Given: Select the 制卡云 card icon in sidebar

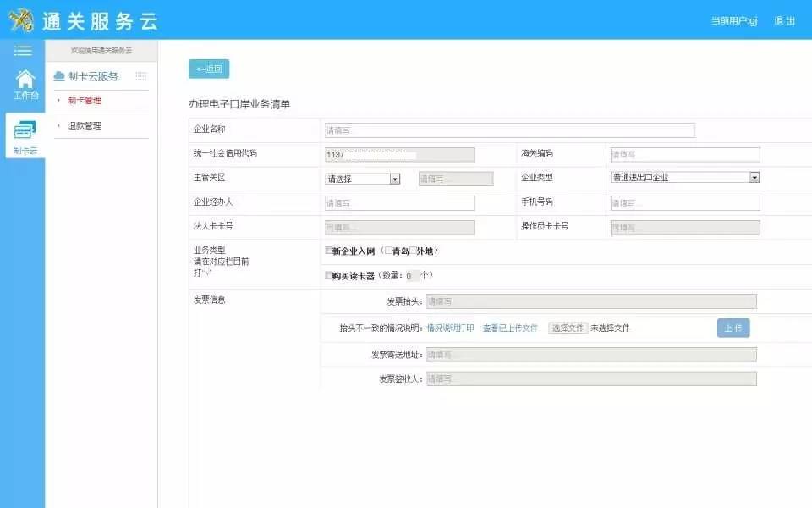Looking at the screenshot, I should tap(23, 131).
